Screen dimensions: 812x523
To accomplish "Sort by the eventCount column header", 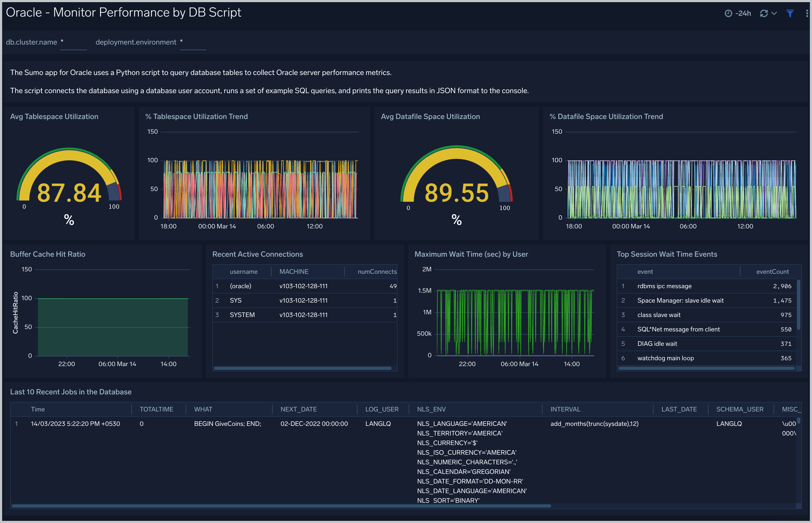I will (x=772, y=272).
